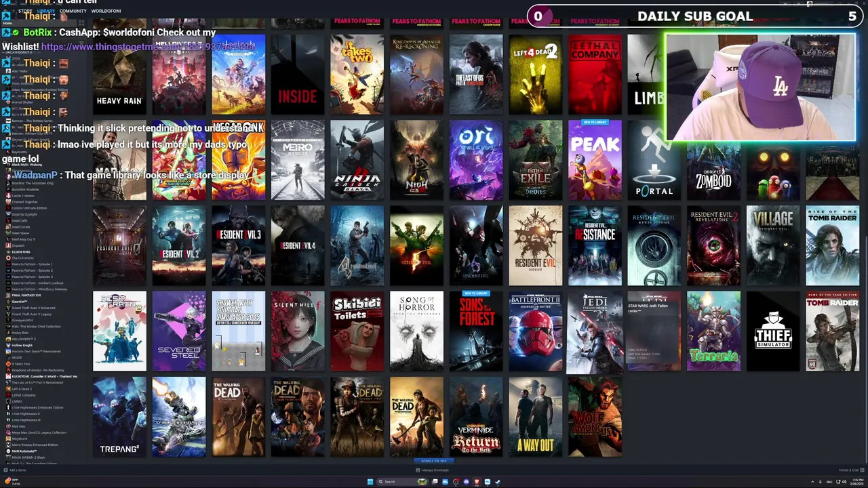Select the Metro Exodus cover
This screenshot has width=868, height=488.
[298, 160]
